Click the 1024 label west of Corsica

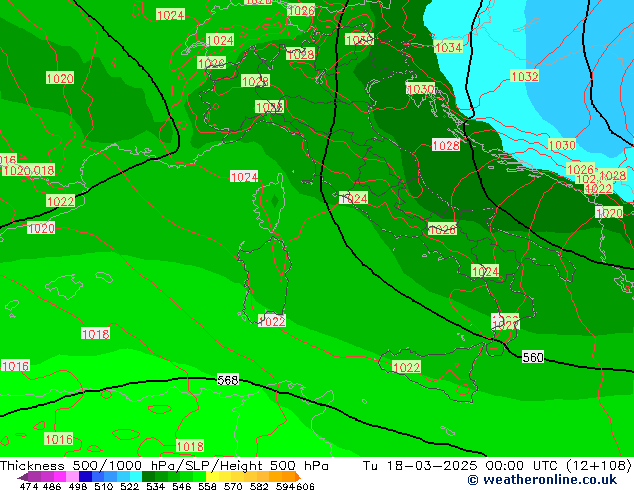click(244, 177)
